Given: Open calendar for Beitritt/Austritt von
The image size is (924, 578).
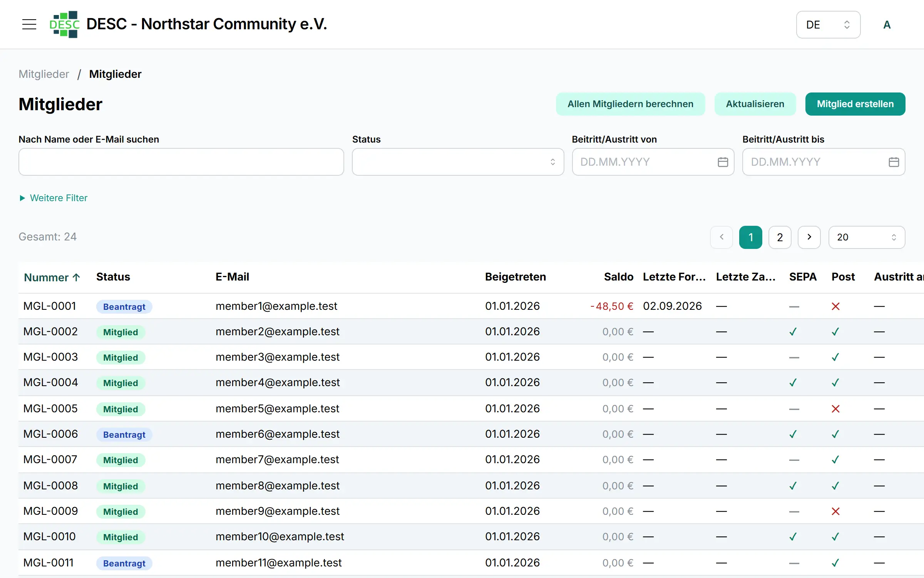Looking at the screenshot, I should pos(723,162).
